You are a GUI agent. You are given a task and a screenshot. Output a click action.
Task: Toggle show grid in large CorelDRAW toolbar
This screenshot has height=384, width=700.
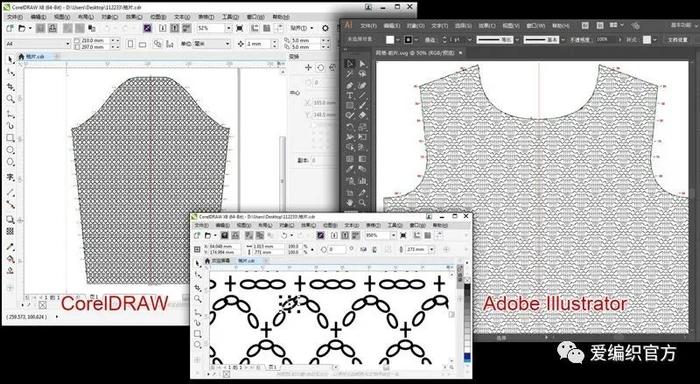(x=267, y=28)
